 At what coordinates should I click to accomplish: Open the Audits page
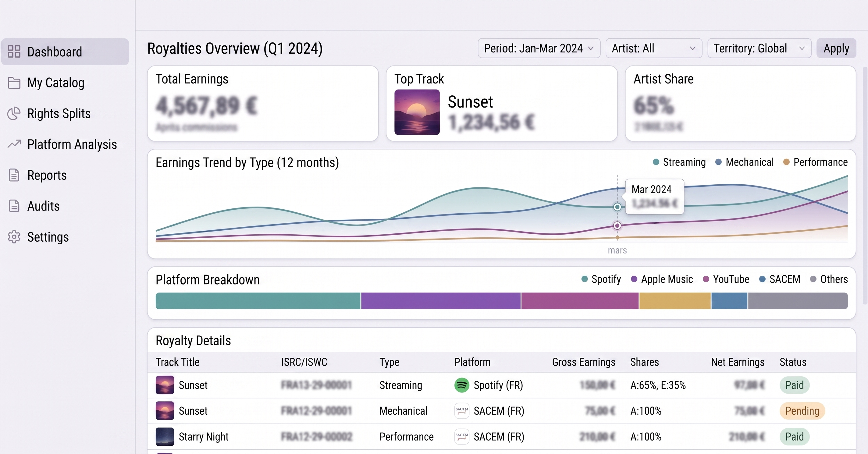pos(65,206)
